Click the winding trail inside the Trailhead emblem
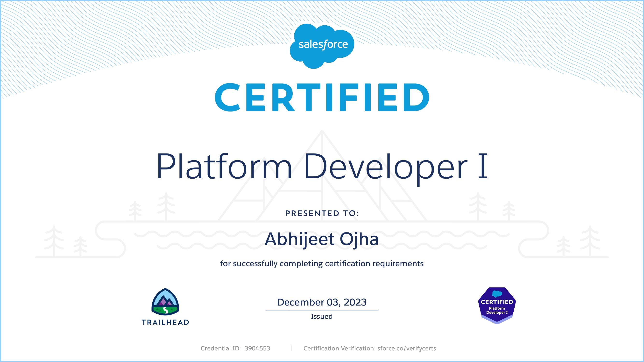Viewport: 644px width, 362px height. coord(166,310)
